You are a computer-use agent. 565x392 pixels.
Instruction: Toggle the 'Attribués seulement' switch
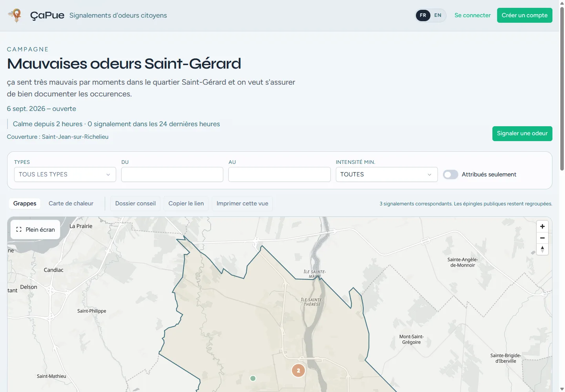coord(450,174)
